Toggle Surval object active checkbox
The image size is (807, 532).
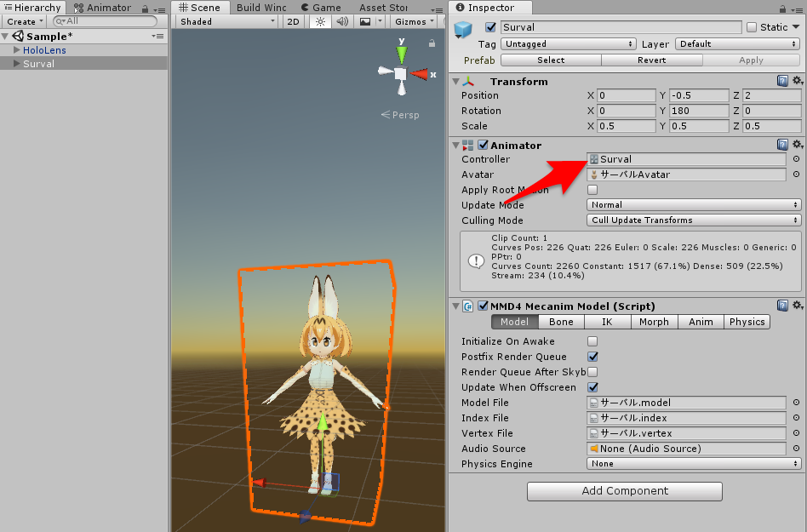(x=490, y=27)
